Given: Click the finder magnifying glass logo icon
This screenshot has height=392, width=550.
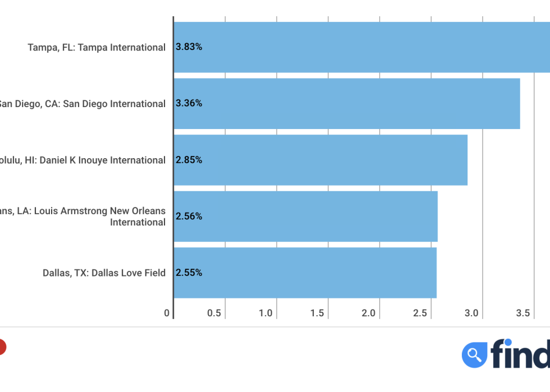Looking at the screenshot, I should (474, 355).
